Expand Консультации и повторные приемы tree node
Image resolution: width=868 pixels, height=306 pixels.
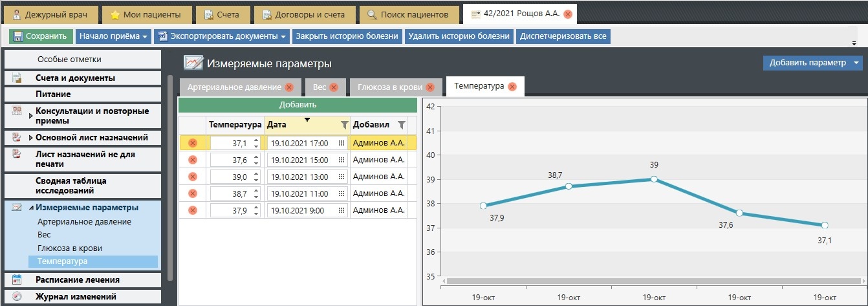(30, 116)
